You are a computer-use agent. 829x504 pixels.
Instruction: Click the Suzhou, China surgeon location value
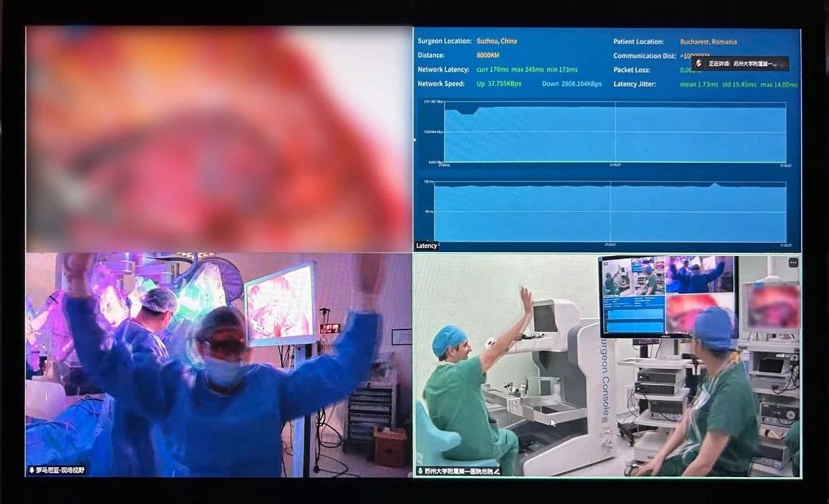pyautogui.click(x=497, y=41)
